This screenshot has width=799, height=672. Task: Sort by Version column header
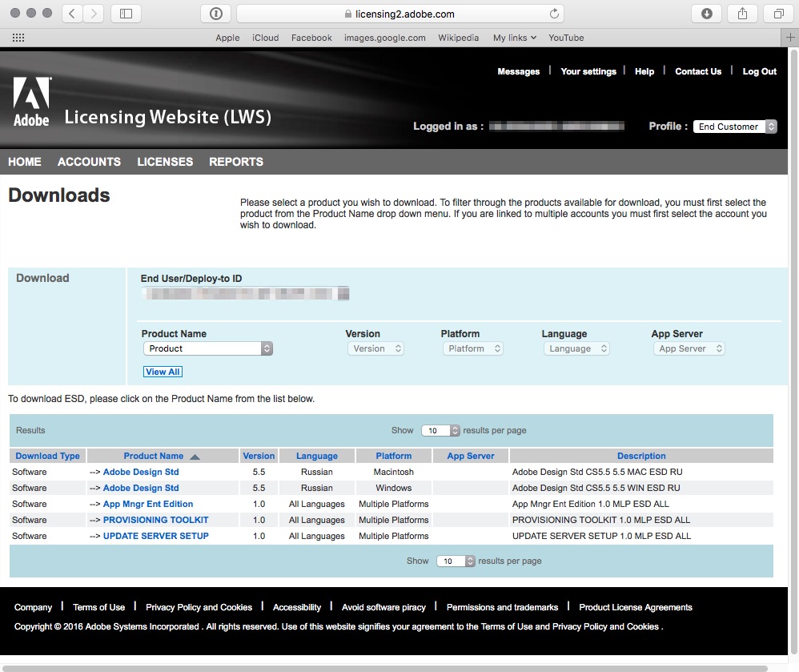click(259, 456)
